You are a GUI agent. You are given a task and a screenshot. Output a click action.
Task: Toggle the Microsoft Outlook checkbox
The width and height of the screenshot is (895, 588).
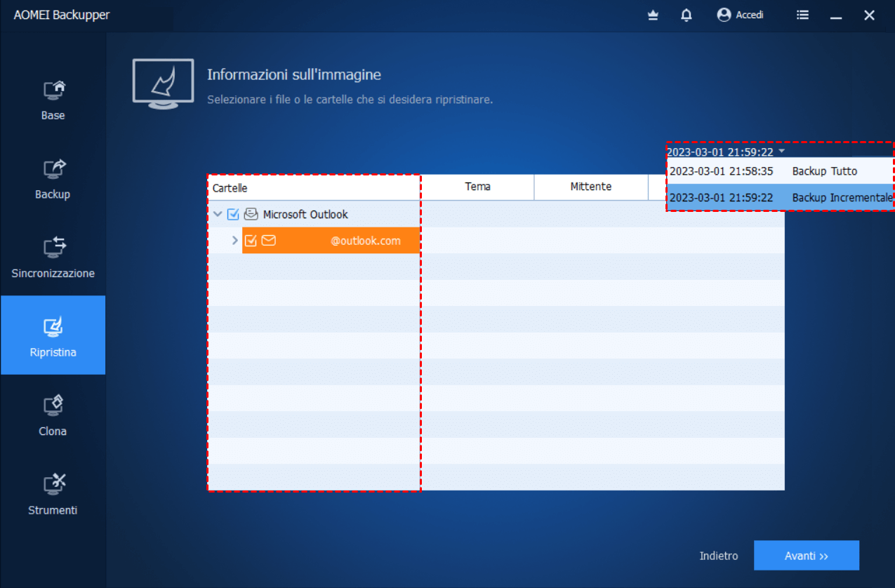tap(234, 214)
